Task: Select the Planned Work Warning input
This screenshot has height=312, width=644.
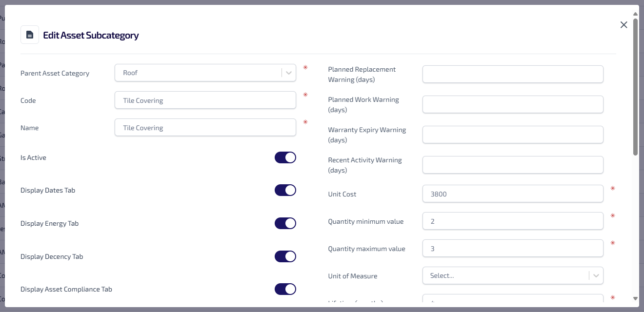Action: [x=513, y=105]
